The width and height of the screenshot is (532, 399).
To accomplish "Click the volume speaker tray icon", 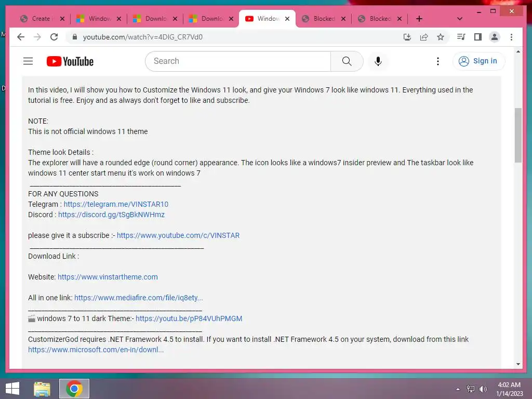I will [483, 389].
